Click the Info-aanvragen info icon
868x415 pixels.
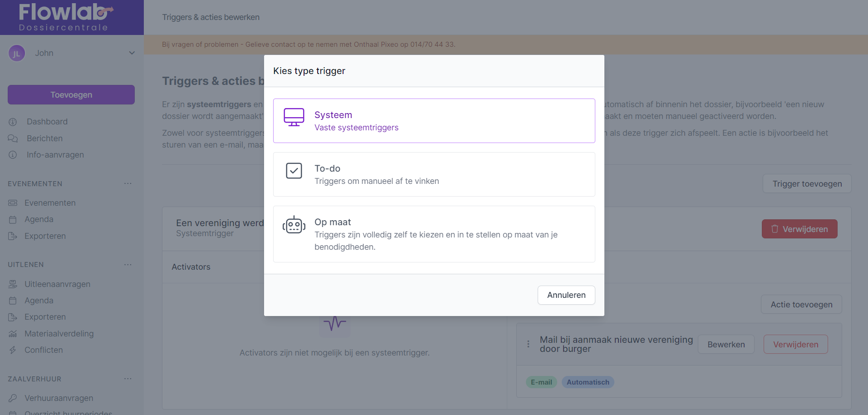pyautogui.click(x=13, y=155)
